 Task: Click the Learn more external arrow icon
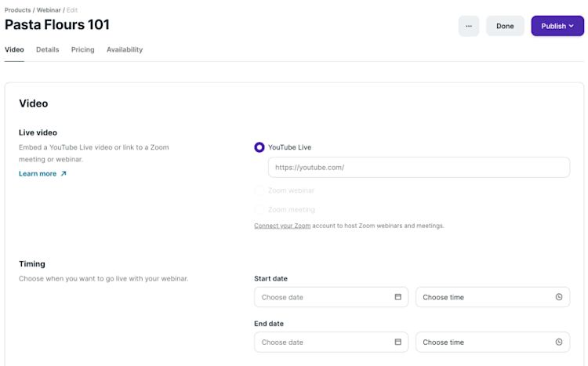tap(64, 174)
